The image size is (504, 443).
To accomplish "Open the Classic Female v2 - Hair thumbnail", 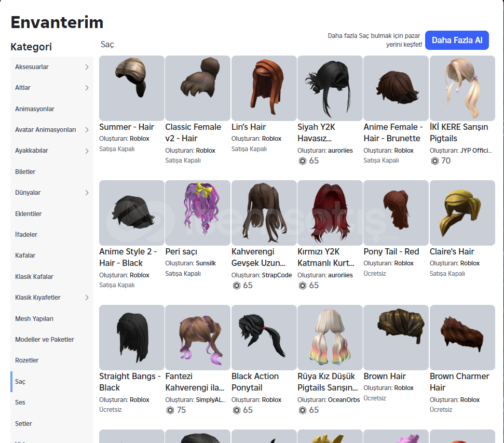I will [198, 88].
